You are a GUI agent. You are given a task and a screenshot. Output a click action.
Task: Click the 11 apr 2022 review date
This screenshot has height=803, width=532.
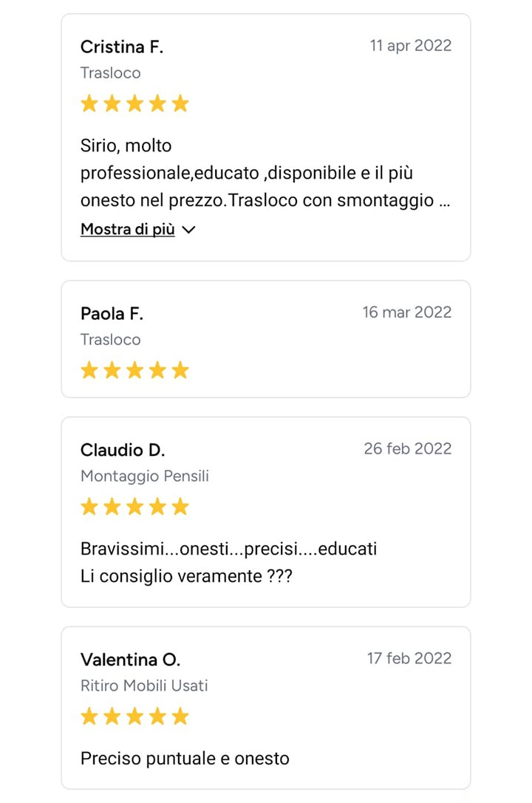(411, 46)
